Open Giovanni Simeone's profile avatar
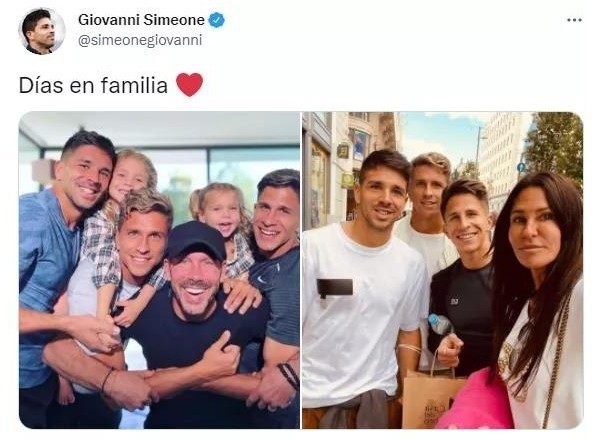 tap(42, 31)
